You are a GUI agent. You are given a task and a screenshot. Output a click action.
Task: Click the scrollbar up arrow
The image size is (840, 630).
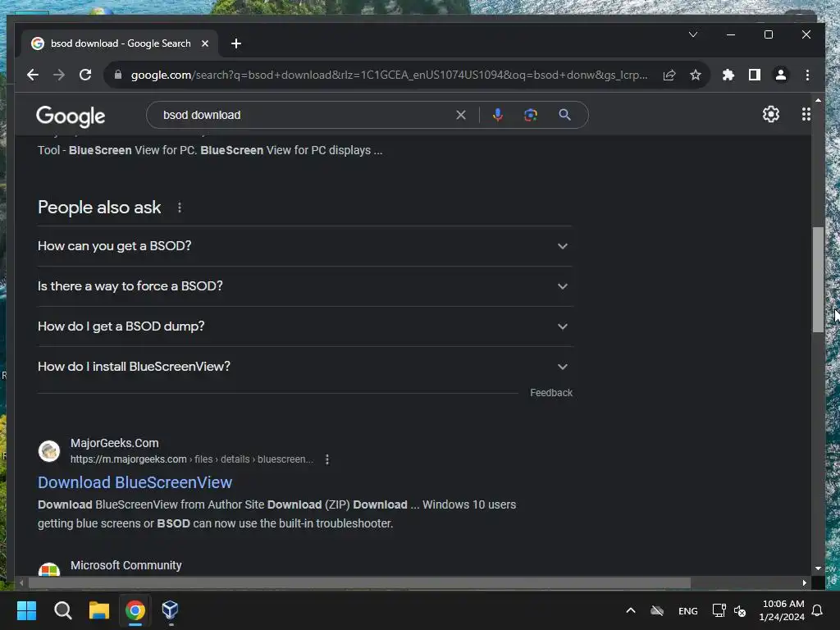point(818,100)
